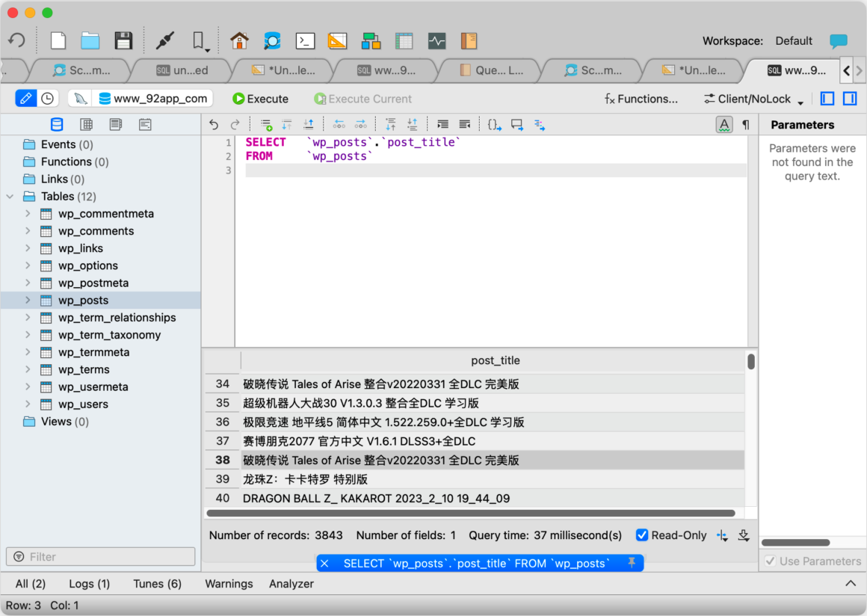Open the Query Builder ruler icon
867x616 pixels.
coord(337,40)
